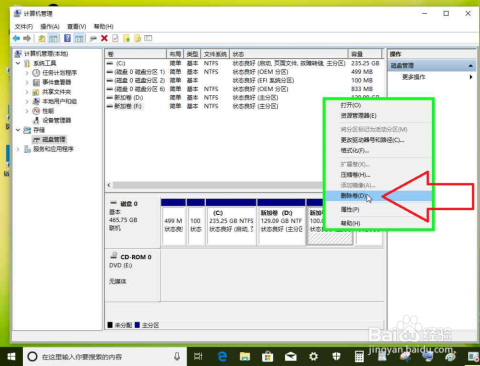Click the drive icon left of red X
Image resolution: width=480 pixels, height=366 pixels.
93,39
